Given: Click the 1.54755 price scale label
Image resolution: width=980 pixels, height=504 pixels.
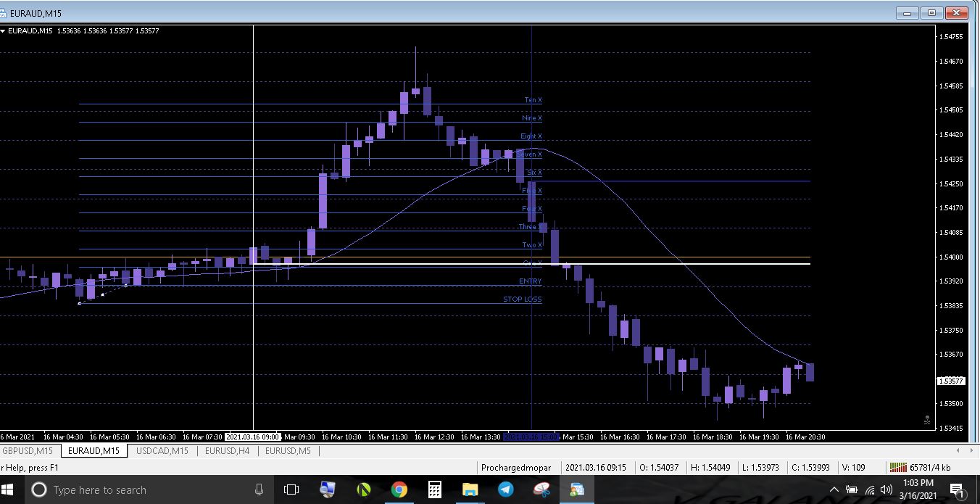Looking at the screenshot, I should tap(950, 36).
